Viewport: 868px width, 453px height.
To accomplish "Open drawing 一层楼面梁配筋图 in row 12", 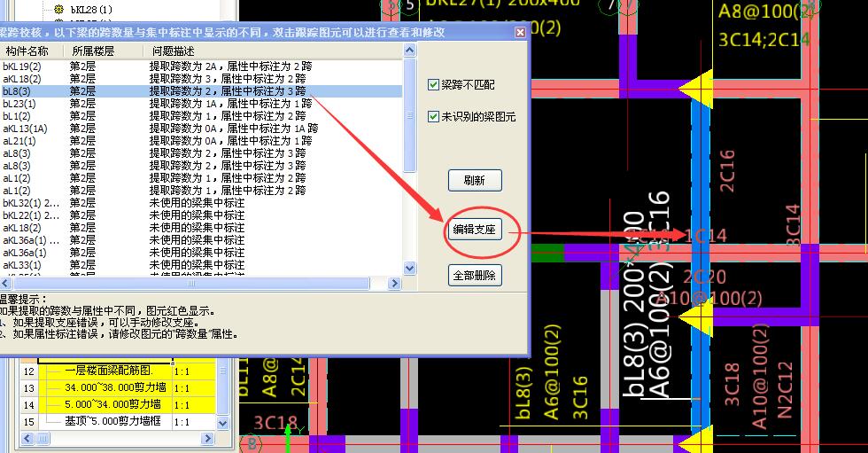I will point(109,371).
